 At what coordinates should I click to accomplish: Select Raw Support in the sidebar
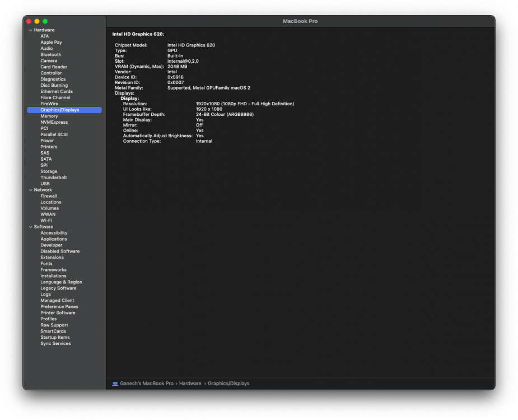[x=54, y=325]
